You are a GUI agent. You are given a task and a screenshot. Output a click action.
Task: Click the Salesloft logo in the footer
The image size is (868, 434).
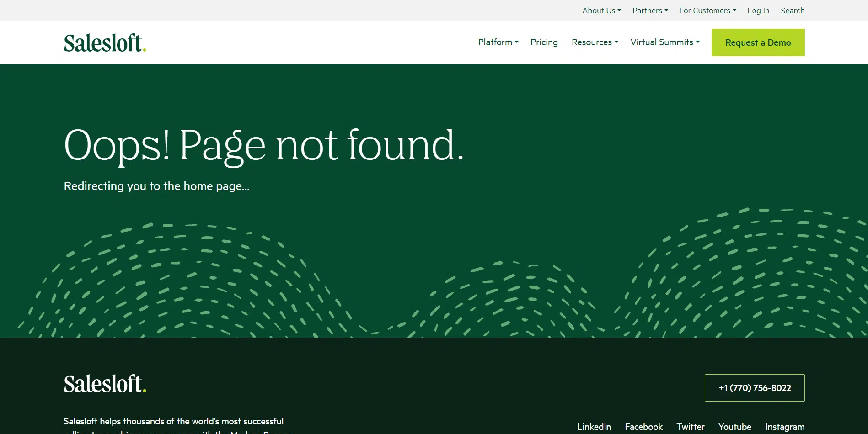105,384
